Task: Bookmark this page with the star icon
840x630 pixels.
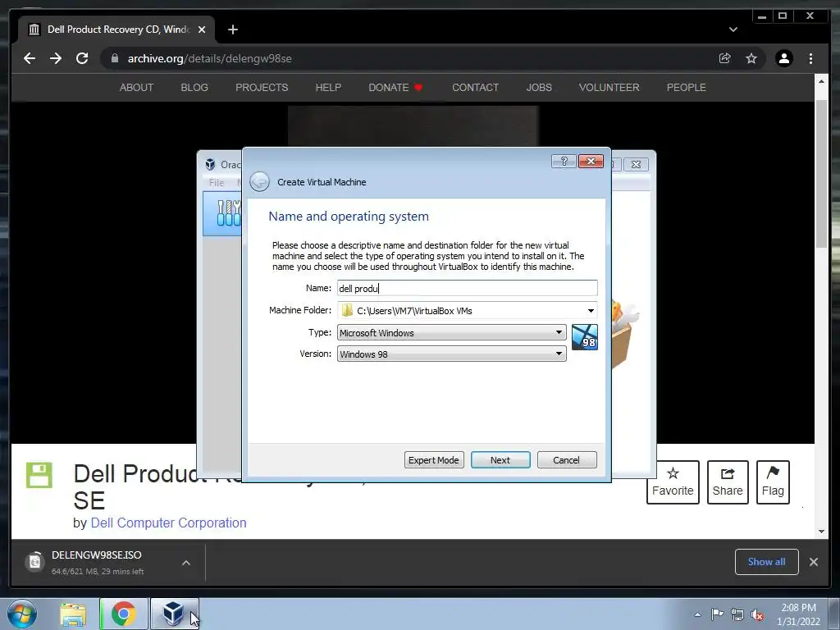Action: [x=751, y=58]
